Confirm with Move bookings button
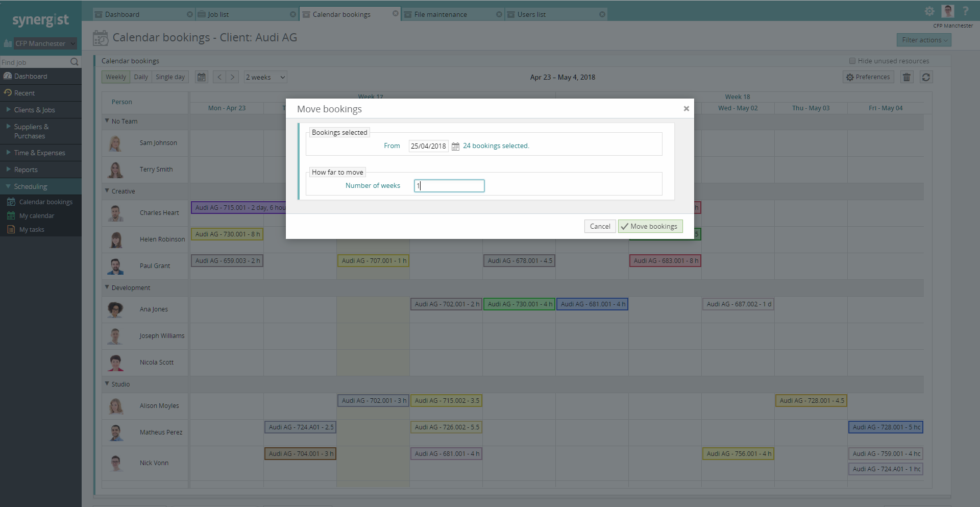 point(650,226)
